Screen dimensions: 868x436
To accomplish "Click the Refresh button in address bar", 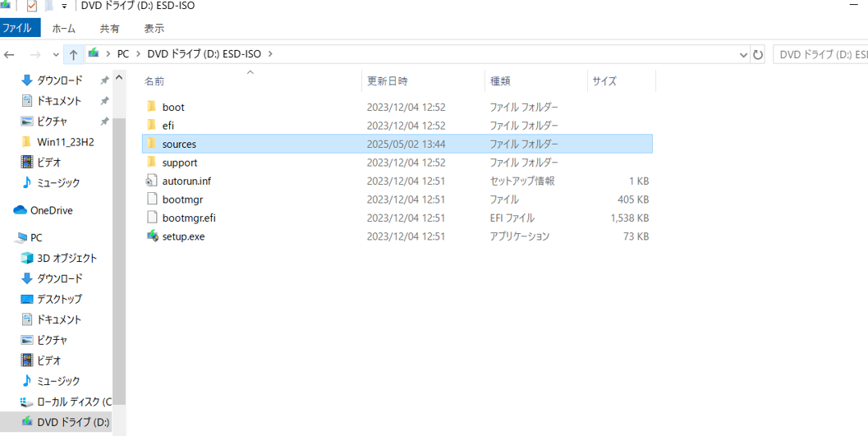I will (x=758, y=55).
